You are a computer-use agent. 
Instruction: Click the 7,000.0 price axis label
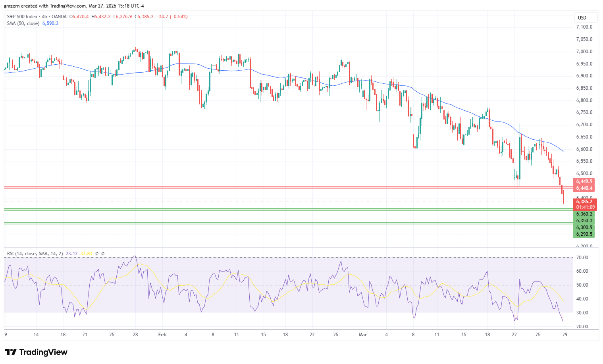tap(584, 52)
